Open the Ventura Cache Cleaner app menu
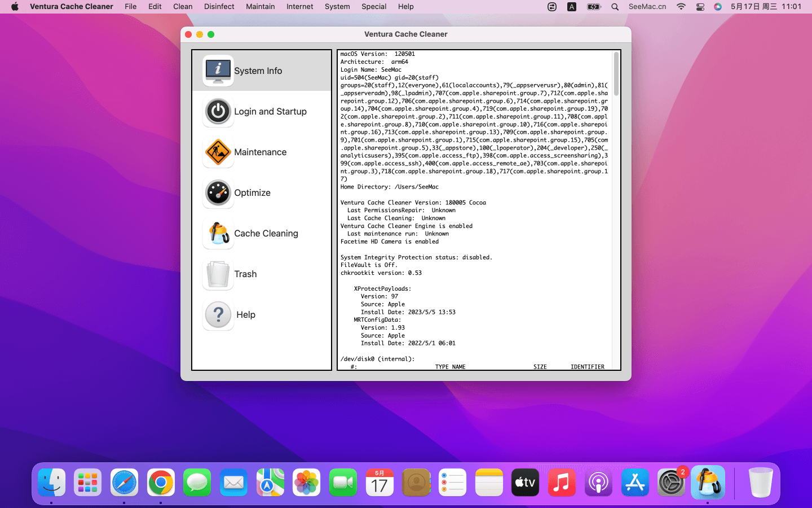The height and width of the screenshot is (508, 812). 72,7
